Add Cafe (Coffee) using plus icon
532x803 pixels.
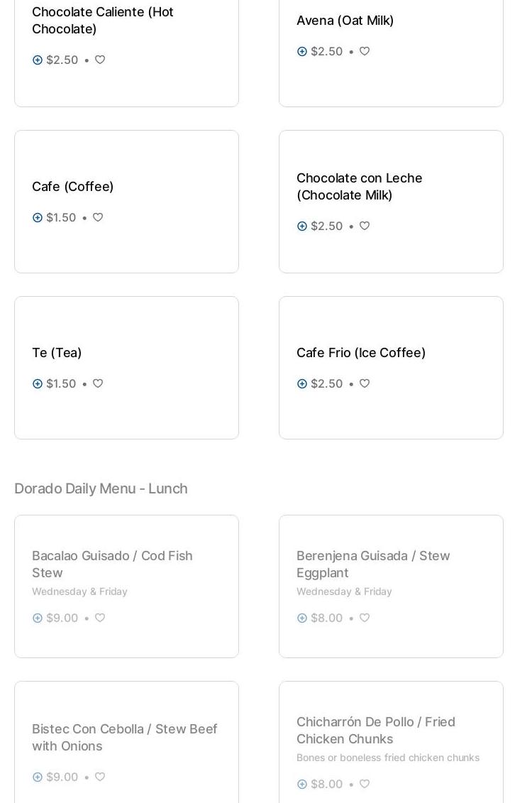click(x=38, y=218)
